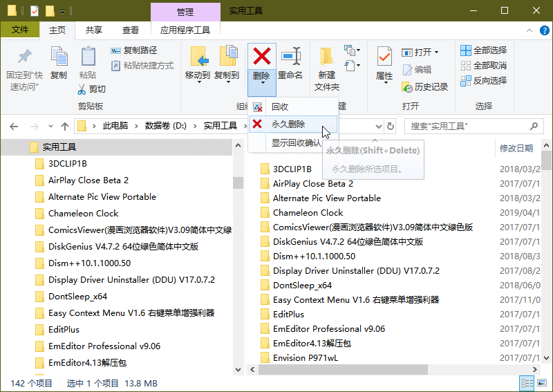Click Select all (全部选择)
Image resolution: width=553 pixels, height=392 pixels.
pos(483,50)
